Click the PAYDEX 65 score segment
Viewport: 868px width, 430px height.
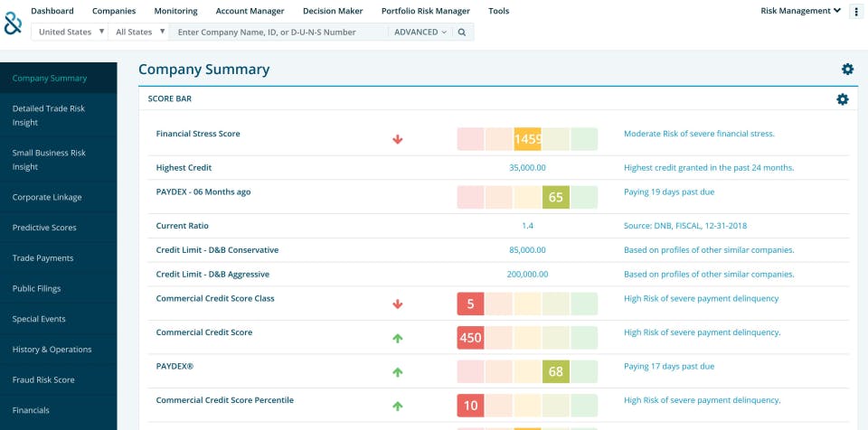pos(556,196)
